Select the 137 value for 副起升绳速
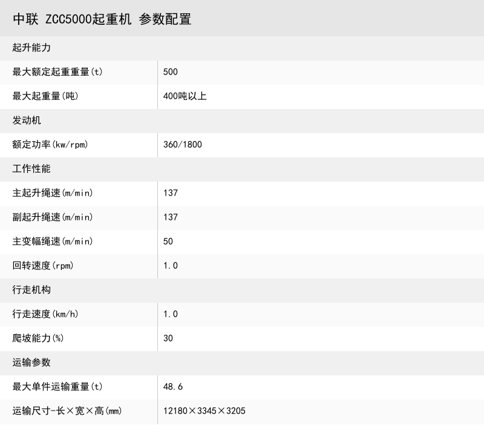 (x=171, y=217)
